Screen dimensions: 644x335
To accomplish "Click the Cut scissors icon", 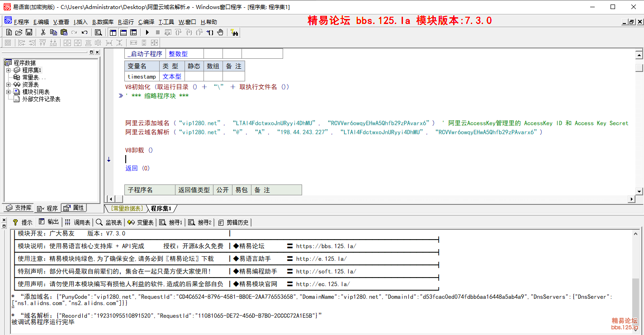I will click(43, 32).
